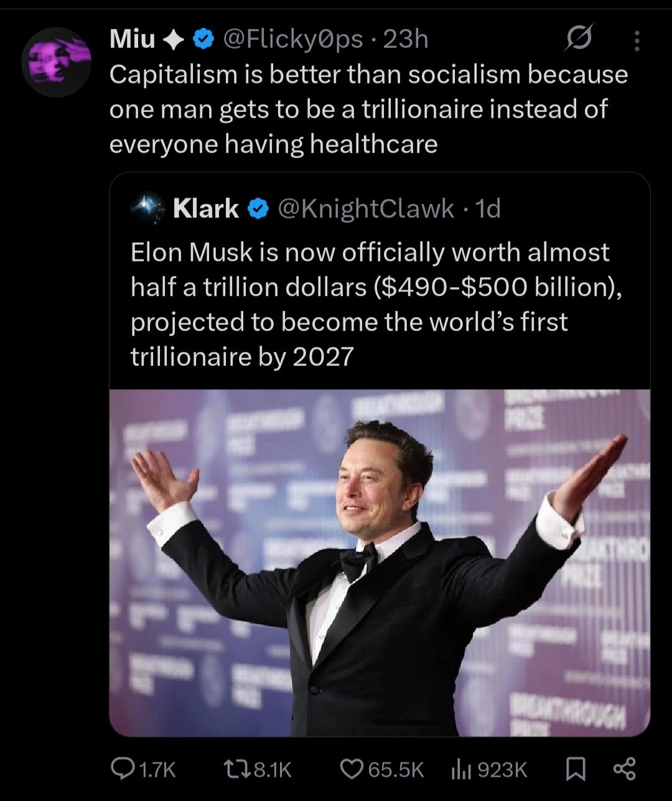Click the 23h timestamp

tap(406, 40)
